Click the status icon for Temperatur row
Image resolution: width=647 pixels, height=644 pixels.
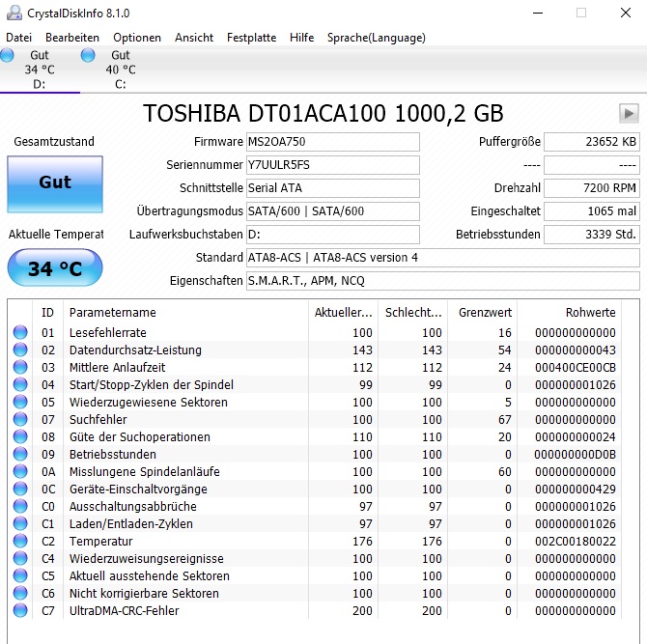tap(20, 541)
